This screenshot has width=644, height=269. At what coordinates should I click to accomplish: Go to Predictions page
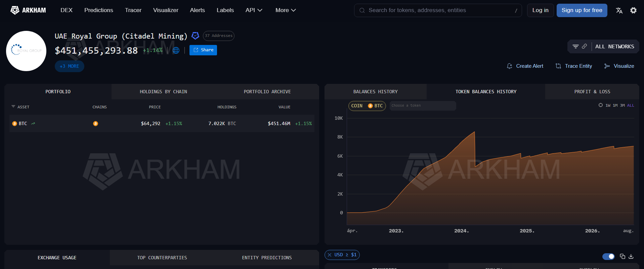pyautogui.click(x=99, y=10)
